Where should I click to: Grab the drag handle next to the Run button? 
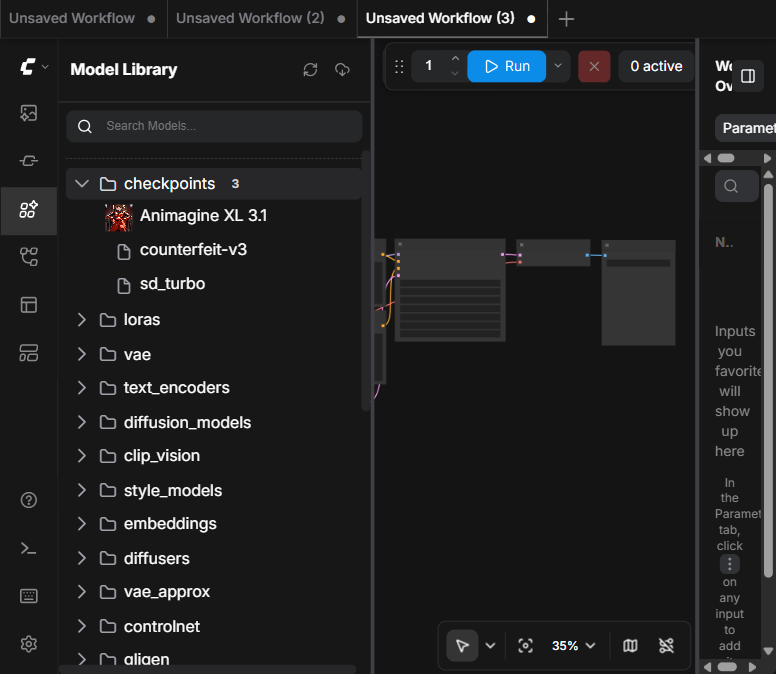(399, 66)
